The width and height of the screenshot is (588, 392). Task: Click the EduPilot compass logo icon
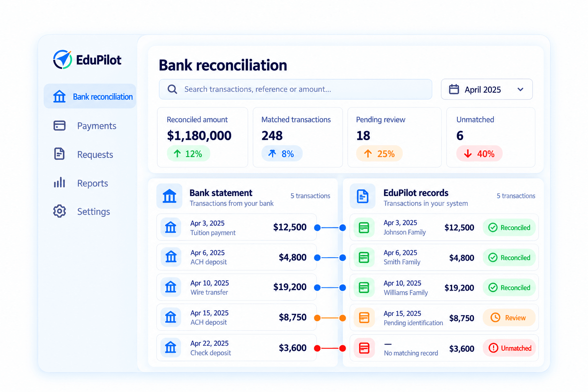click(x=62, y=59)
